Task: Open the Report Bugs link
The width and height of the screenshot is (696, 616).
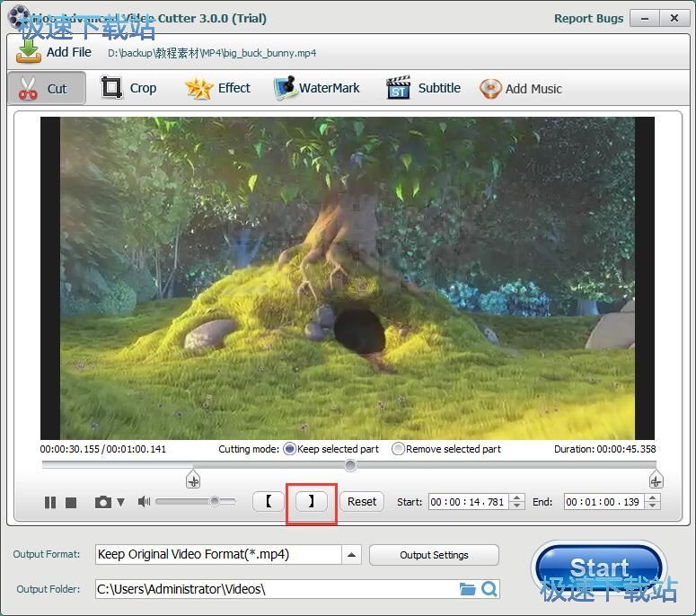Action: [588, 19]
